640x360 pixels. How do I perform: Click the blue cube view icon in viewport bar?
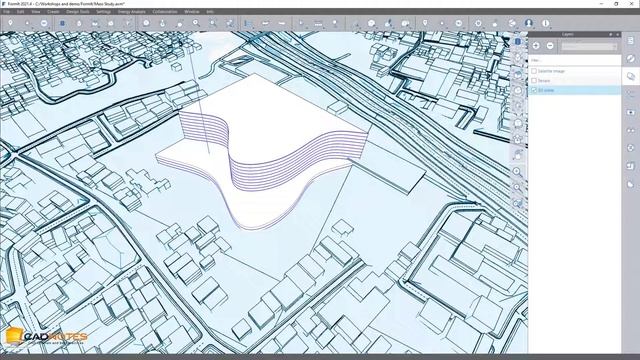pyautogui.click(x=518, y=42)
